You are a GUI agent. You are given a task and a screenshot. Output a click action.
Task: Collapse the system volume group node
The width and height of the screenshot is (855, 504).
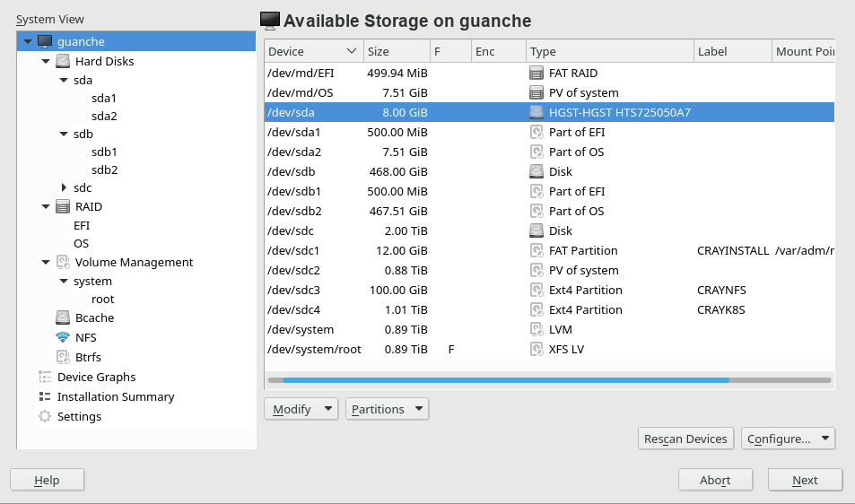(x=64, y=282)
